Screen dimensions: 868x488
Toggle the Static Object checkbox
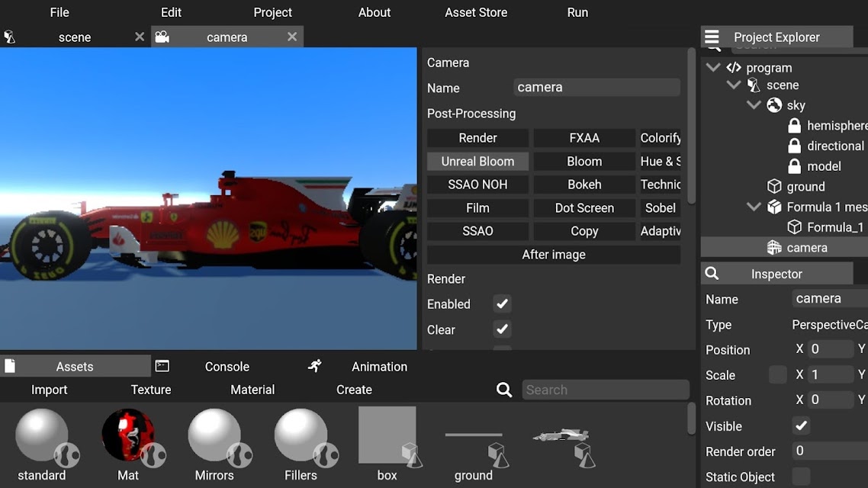[801, 477]
